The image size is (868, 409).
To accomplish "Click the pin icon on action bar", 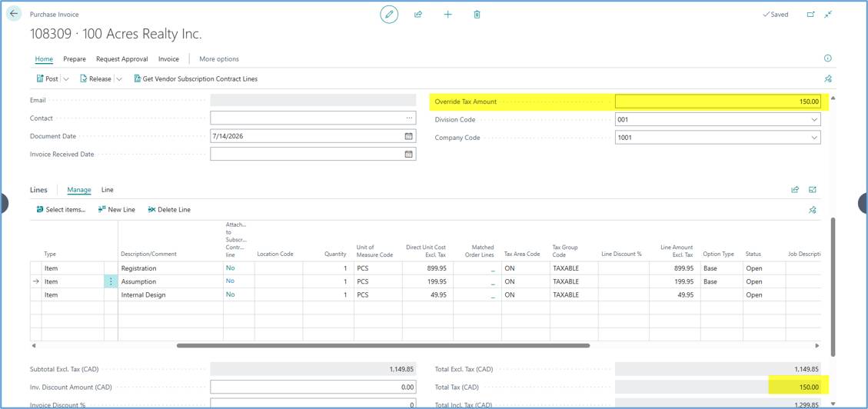I will [828, 78].
